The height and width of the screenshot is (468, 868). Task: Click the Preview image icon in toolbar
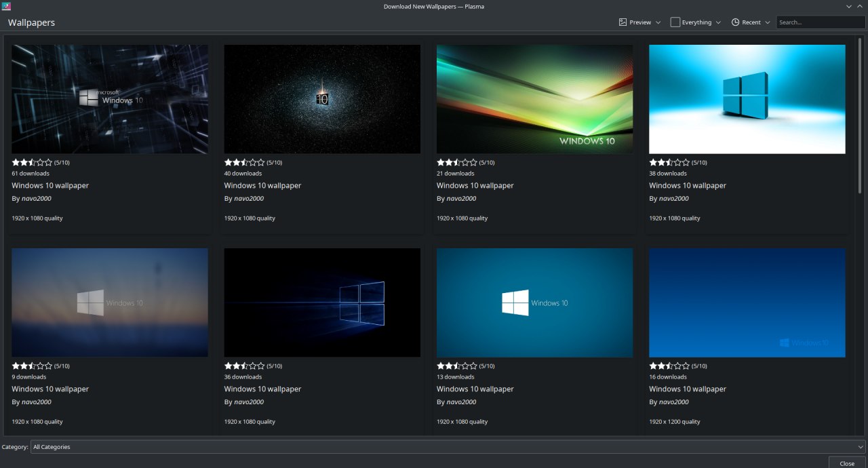click(x=623, y=22)
